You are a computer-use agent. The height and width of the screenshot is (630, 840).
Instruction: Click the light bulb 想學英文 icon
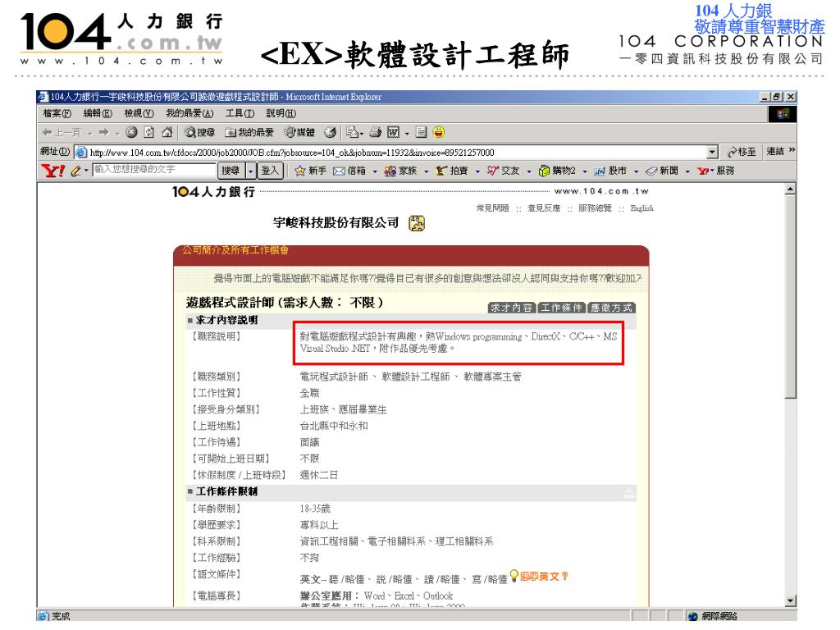click(x=514, y=576)
